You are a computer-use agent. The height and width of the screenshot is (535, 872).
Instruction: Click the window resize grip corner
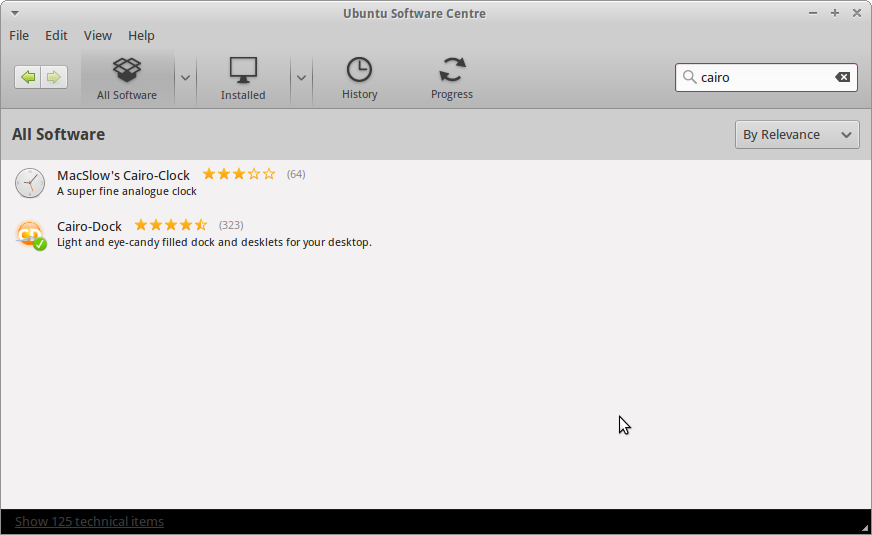(x=865, y=528)
